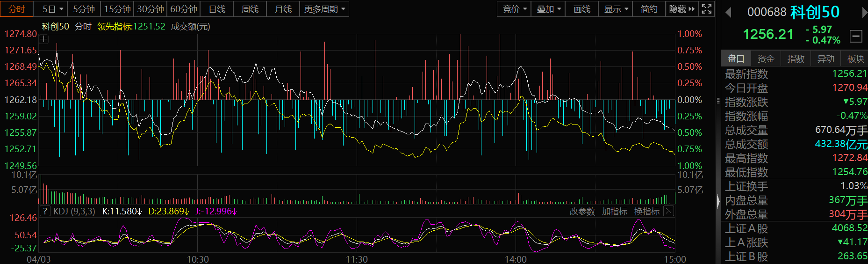
Task: Open the 叠加 overlay dropdown
Action: pos(548,9)
